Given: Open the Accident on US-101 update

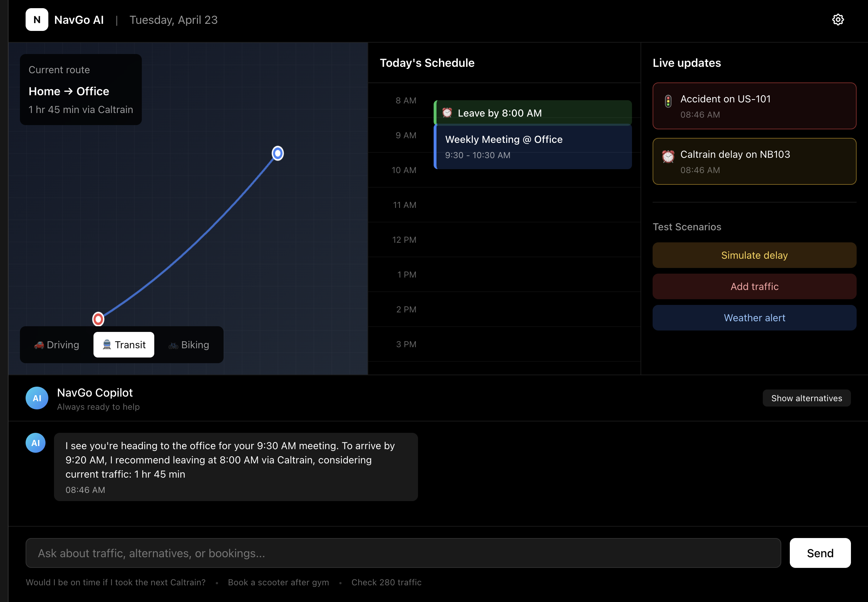Looking at the screenshot, I should click(x=754, y=106).
